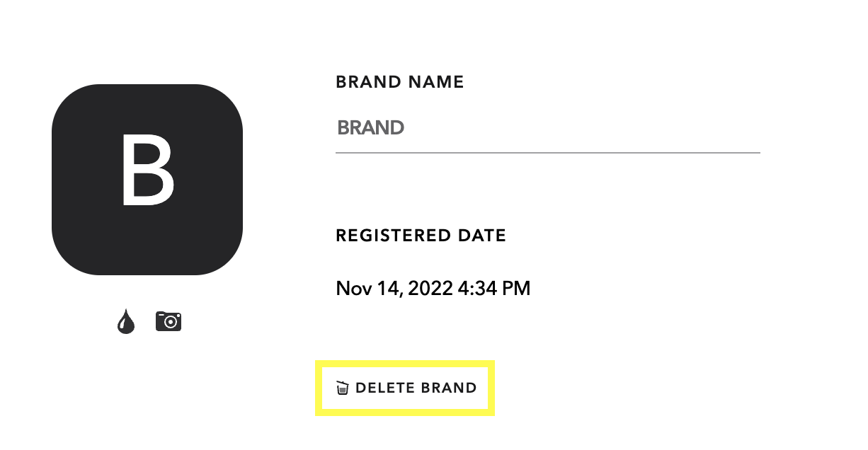Click the Delete Brand button text
This screenshot has width=868, height=450.
416,388
